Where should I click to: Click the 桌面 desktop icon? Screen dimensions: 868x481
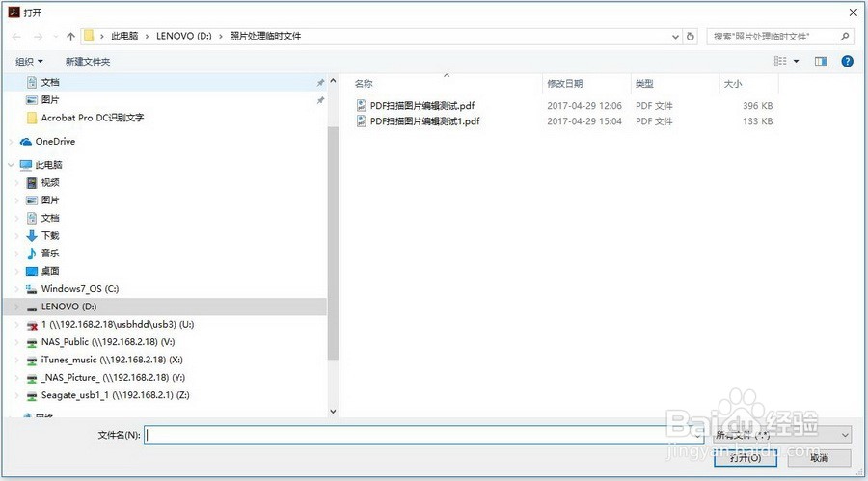click(x=32, y=271)
